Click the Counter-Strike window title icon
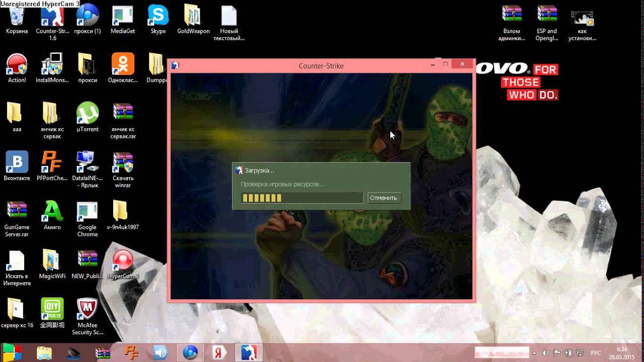The height and width of the screenshot is (362, 644). (x=175, y=66)
